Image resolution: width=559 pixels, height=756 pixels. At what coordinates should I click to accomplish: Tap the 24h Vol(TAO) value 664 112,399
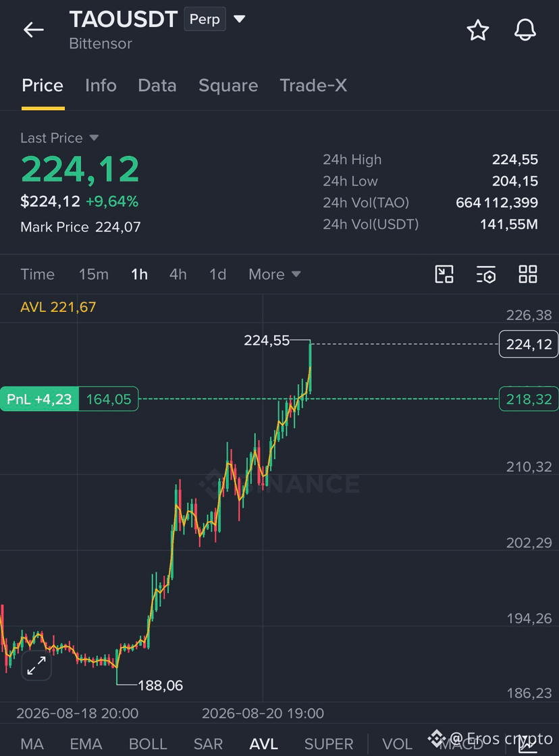click(x=497, y=202)
